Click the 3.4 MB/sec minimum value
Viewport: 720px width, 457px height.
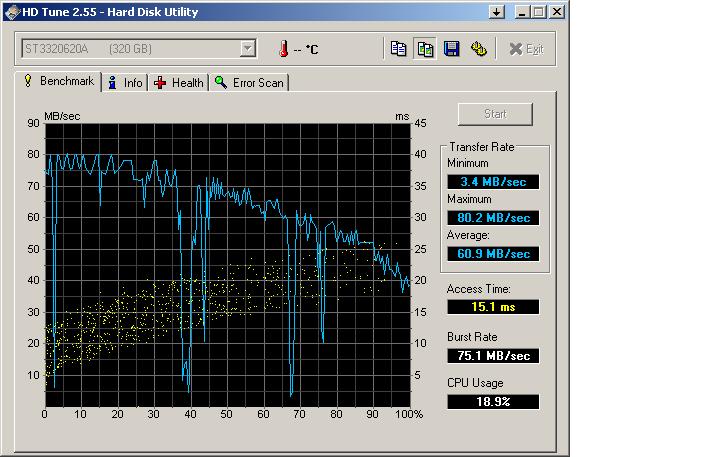[x=493, y=182]
